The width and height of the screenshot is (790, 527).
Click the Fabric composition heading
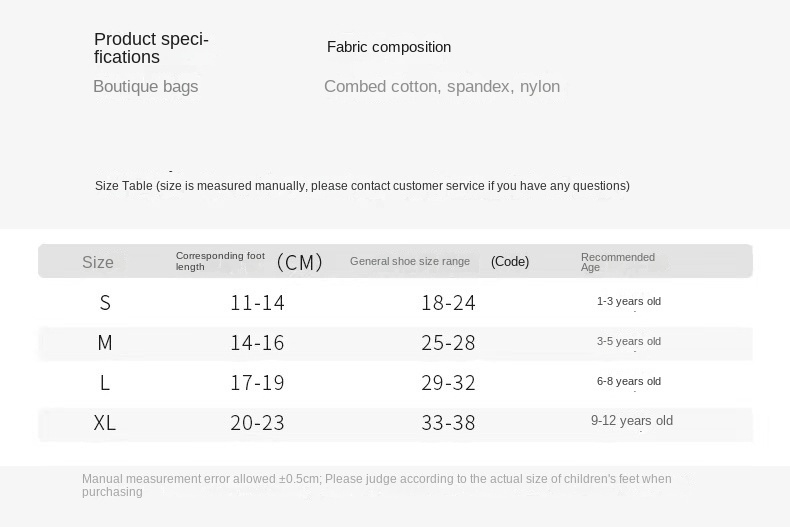pyautogui.click(x=389, y=47)
